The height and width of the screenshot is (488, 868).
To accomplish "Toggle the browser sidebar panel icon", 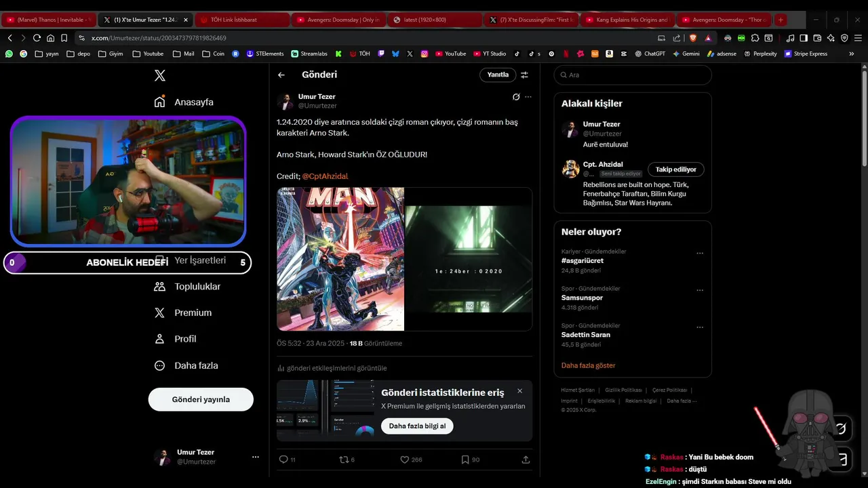I will click(x=804, y=38).
